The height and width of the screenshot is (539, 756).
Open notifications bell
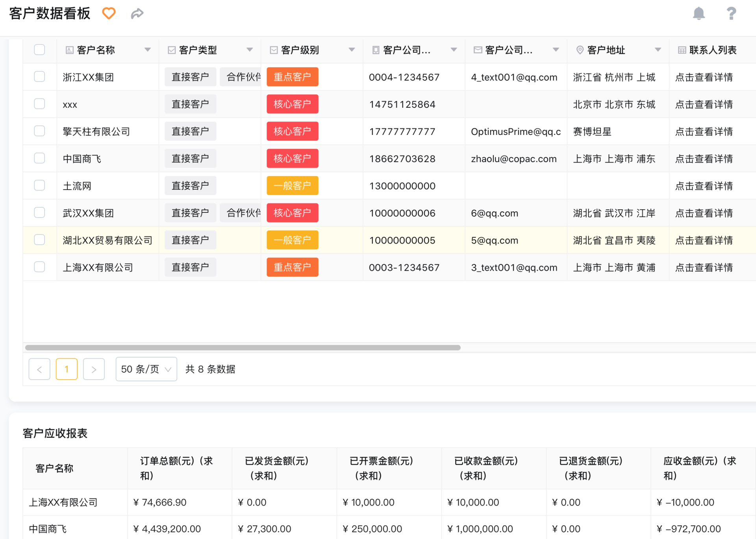(699, 13)
